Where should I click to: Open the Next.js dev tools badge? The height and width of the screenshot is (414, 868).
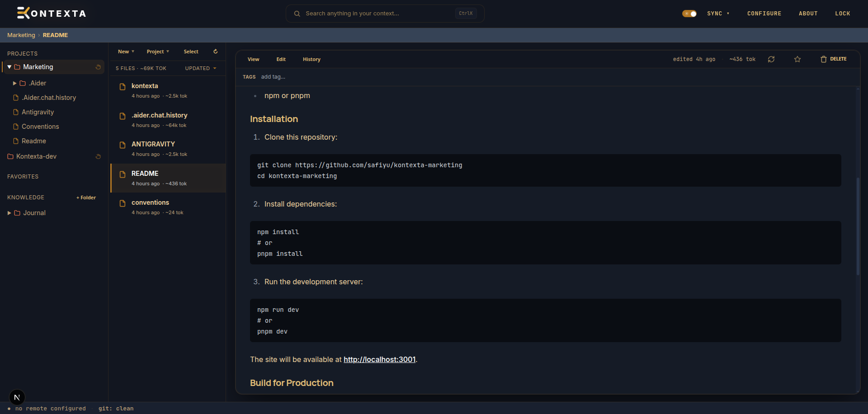click(17, 397)
